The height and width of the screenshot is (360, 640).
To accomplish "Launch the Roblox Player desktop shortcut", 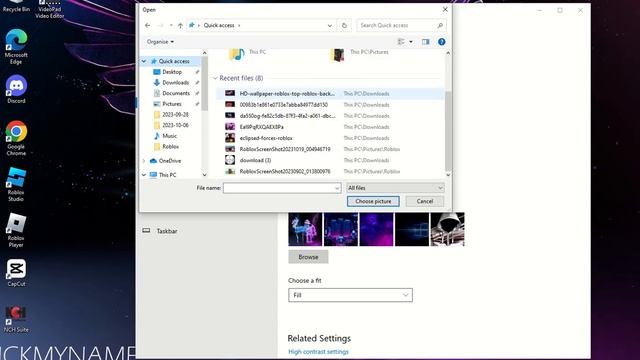I will click(16, 230).
